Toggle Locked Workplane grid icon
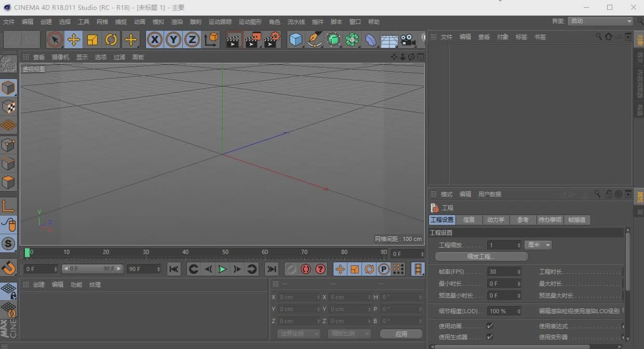644x349 pixels. click(8, 291)
